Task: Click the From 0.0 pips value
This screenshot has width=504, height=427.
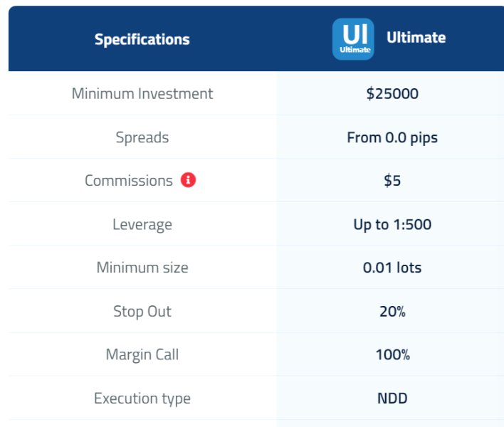Action: [x=392, y=137]
